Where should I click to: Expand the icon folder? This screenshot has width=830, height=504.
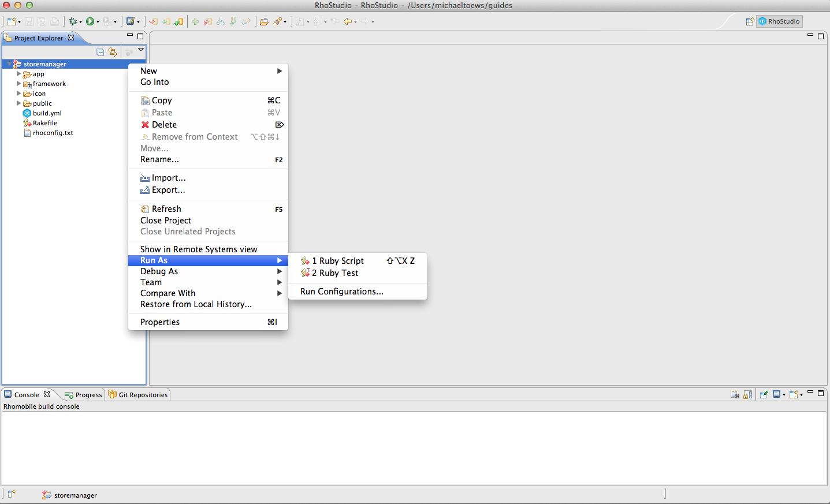(18, 94)
